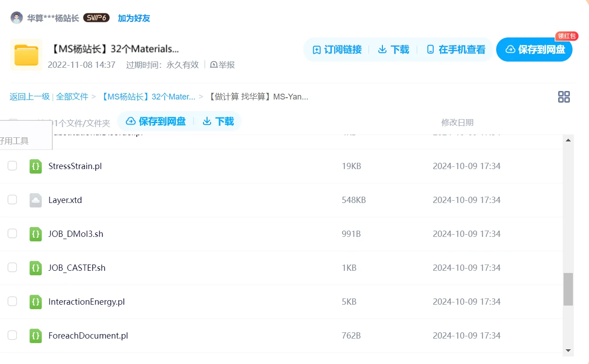The height and width of the screenshot is (364, 589).
Task: Click the script icon of JOB_CASTEP.sh
Action: pos(35,267)
